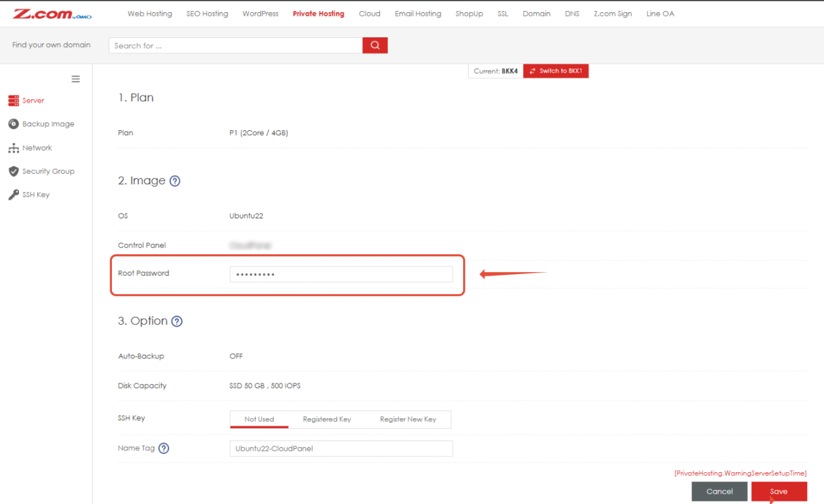Click plan value P1 (2Core / 4GB)

pos(259,133)
